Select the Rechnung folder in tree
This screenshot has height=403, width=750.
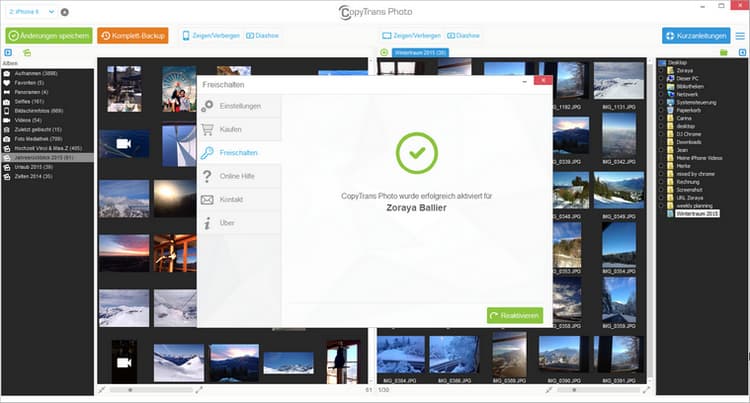687,182
